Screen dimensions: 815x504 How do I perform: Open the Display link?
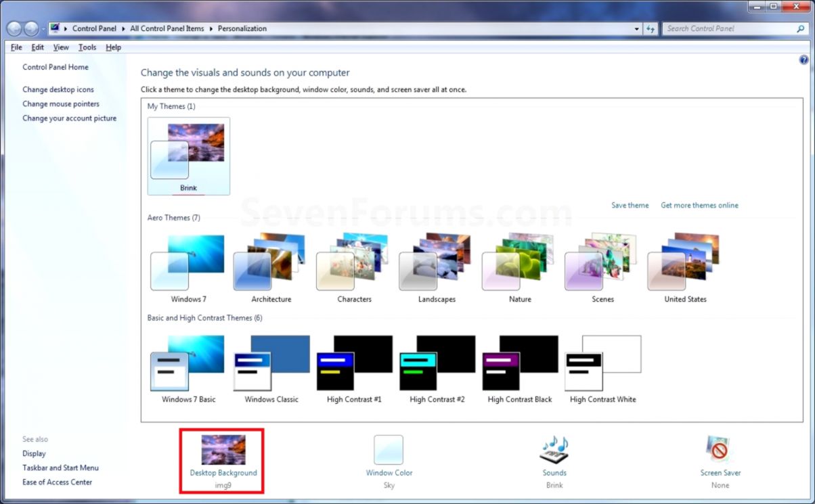point(34,453)
